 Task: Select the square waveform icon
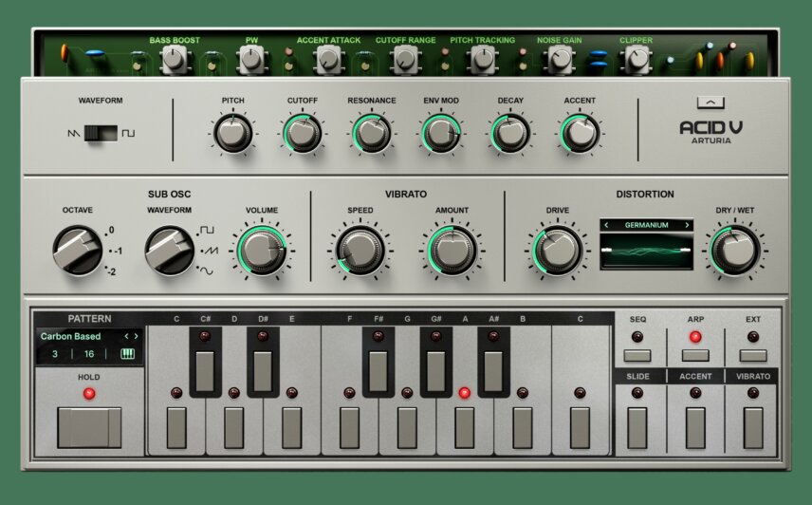(x=128, y=134)
